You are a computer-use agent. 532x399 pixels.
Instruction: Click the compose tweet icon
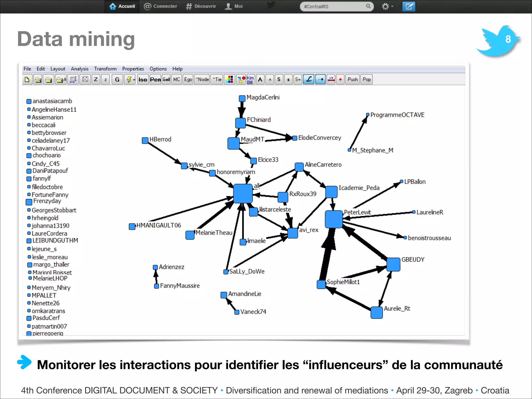click(x=409, y=6)
